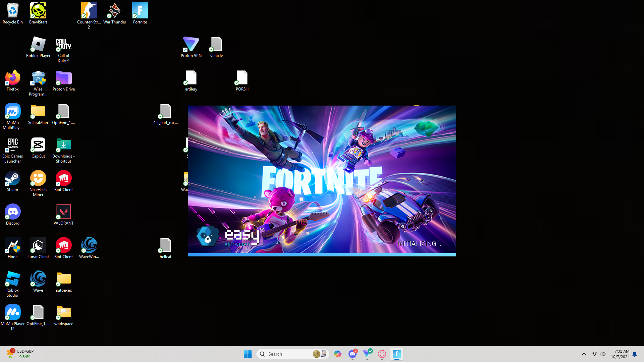Show hidden icons in system tray
The width and height of the screenshot is (644, 362).
point(584,354)
